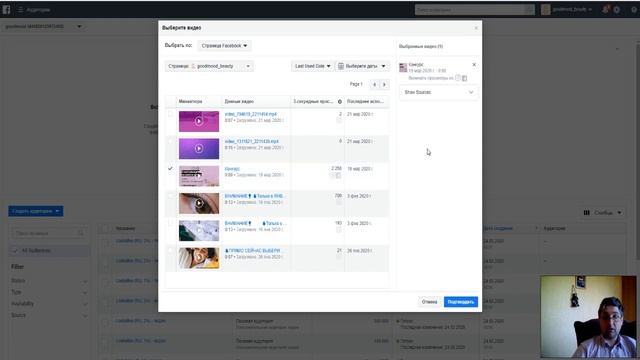Click the thumbnail of the 3 Feb 2020 row with 193 views
This screenshot has height=360, width=640.
click(x=199, y=231)
